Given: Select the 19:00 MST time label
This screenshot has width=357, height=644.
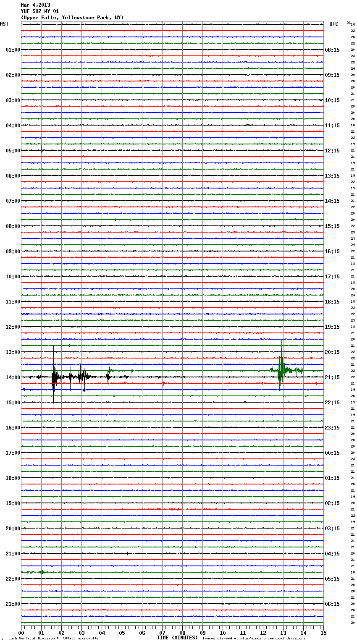Looking at the screenshot, I should 13,503.
